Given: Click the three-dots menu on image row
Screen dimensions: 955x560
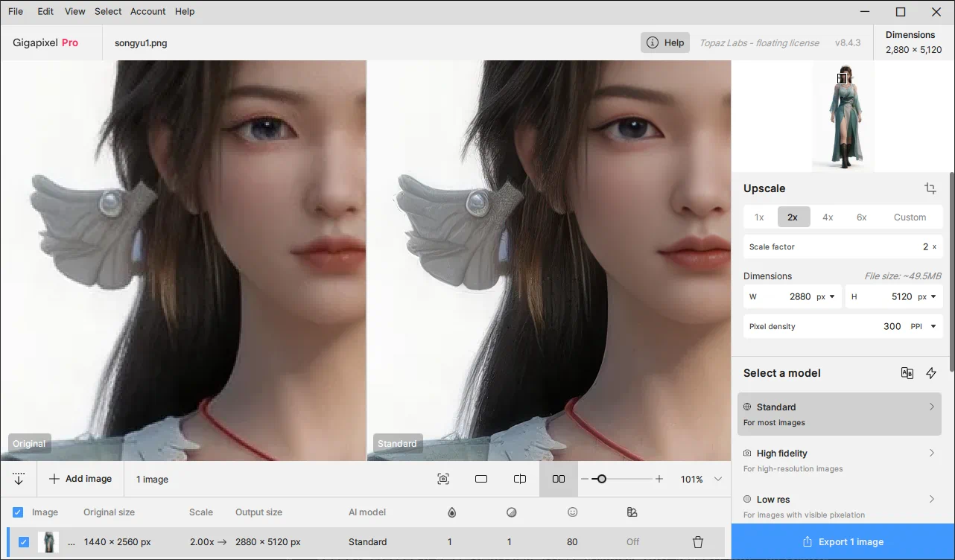Looking at the screenshot, I should [x=72, y=542].
